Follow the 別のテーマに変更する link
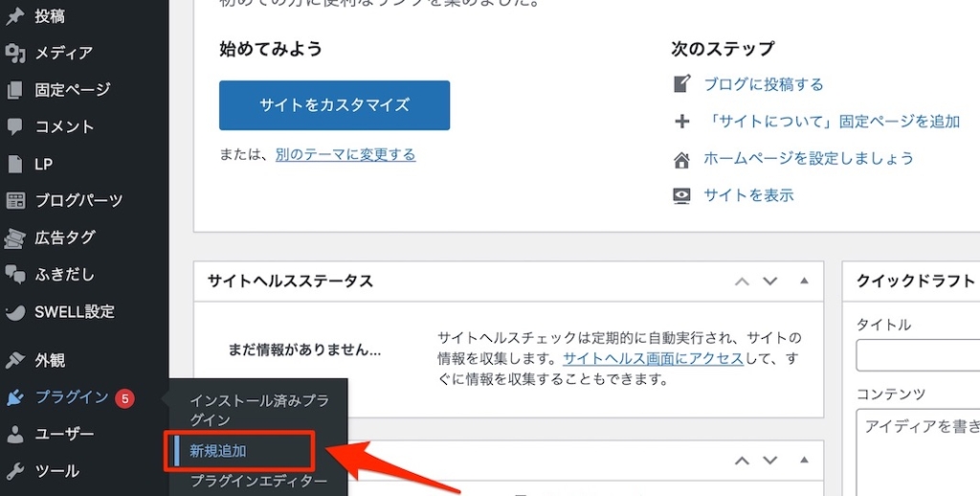 (345, 154)
